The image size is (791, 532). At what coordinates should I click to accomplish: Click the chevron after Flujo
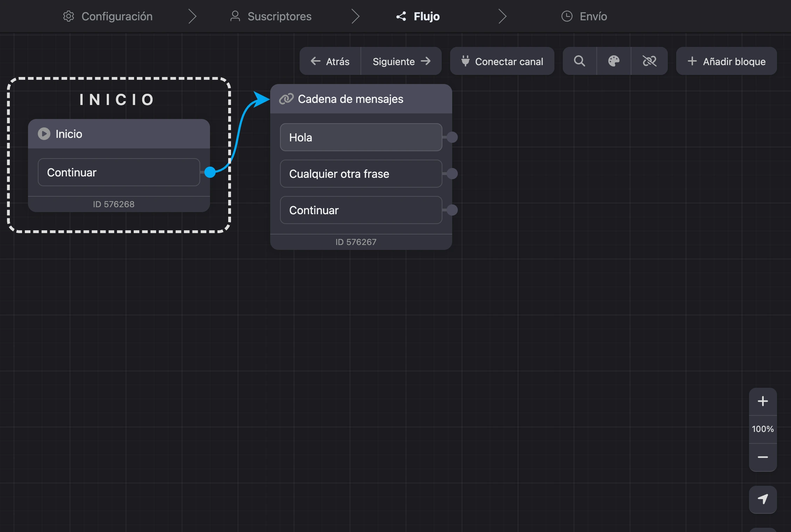pos(502,16)
